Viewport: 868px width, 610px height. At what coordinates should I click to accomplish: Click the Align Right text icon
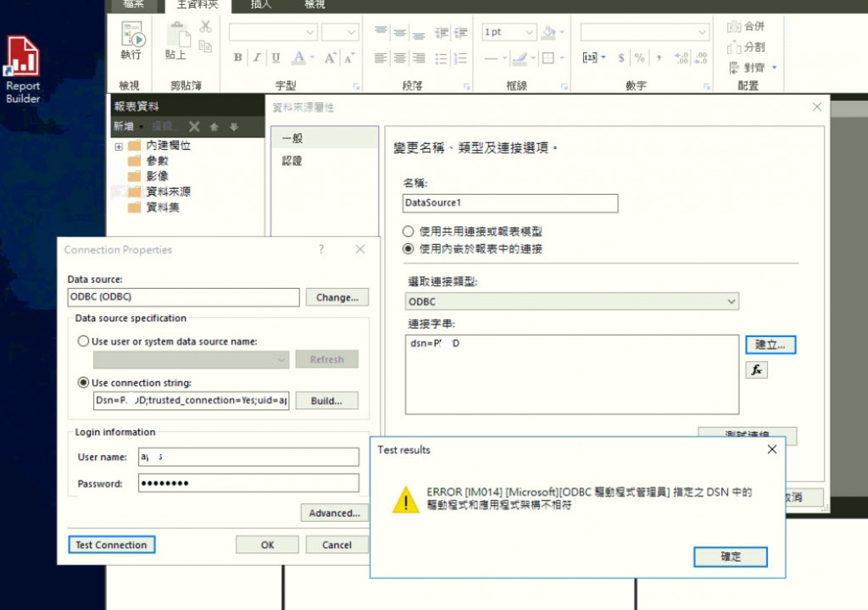pyautogui.click(x=419, y=58)
